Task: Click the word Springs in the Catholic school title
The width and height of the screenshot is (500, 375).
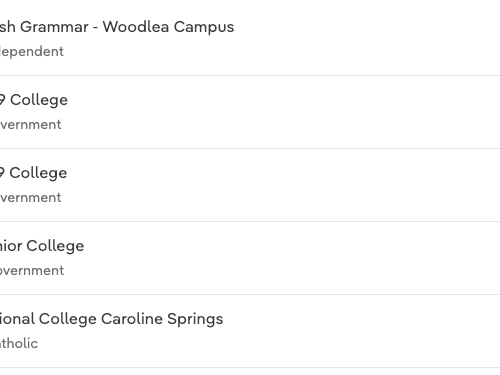Action: tap(195, 320)
